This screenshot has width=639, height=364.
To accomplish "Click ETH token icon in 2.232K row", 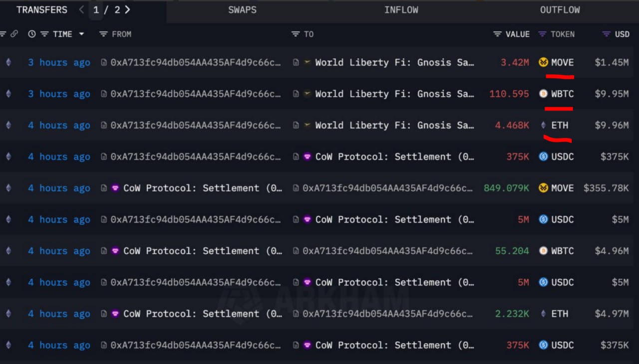I will coord(544,314).
